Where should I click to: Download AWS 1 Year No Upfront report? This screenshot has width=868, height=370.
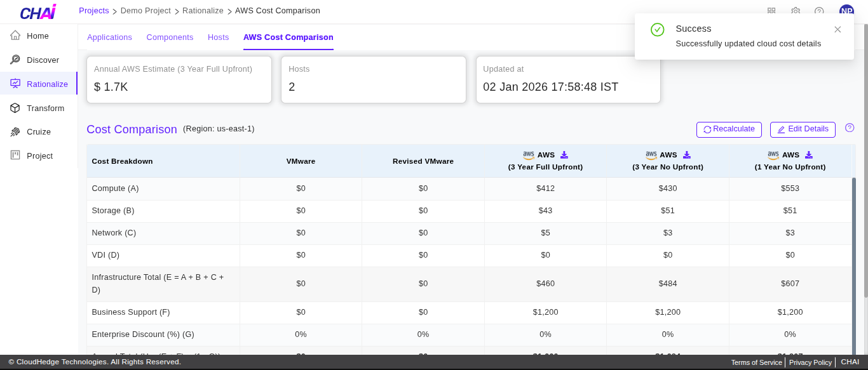coord(809,155)
